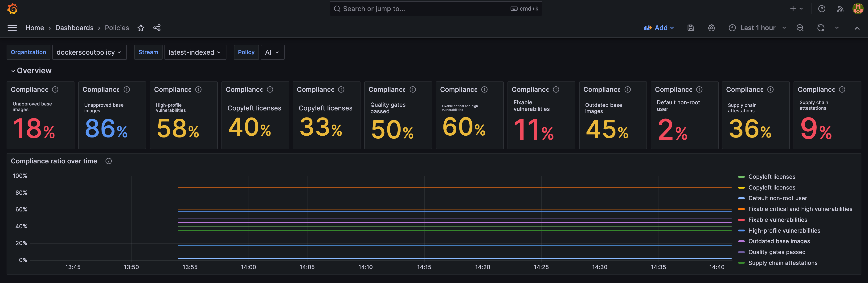Open the hamburger navigation menu
Image resolution: width=868 pixels, height=283 pixels.
12,28
